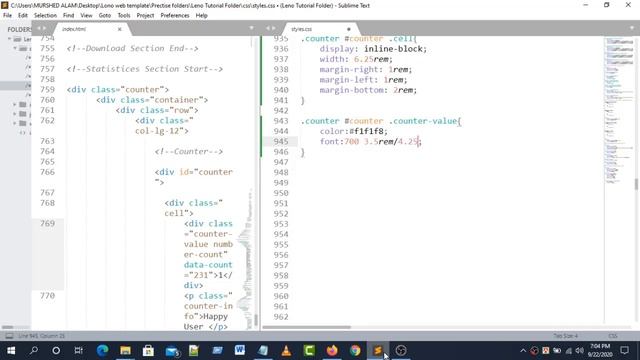Open Microsoft Word from taskbar

click(x=240, y=350)
